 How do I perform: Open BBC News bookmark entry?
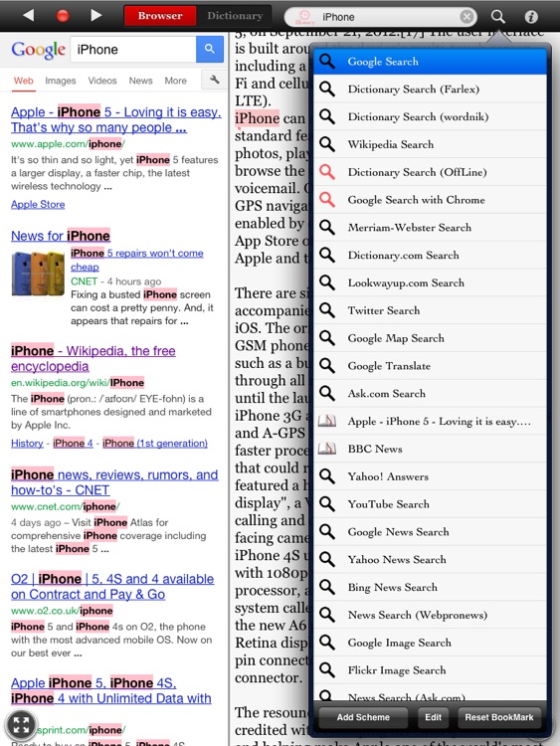(x=430, y=449)
